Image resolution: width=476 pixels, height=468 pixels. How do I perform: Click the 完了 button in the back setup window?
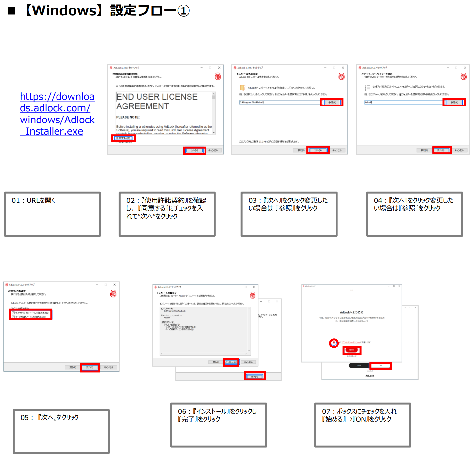(x=254, y=377)
